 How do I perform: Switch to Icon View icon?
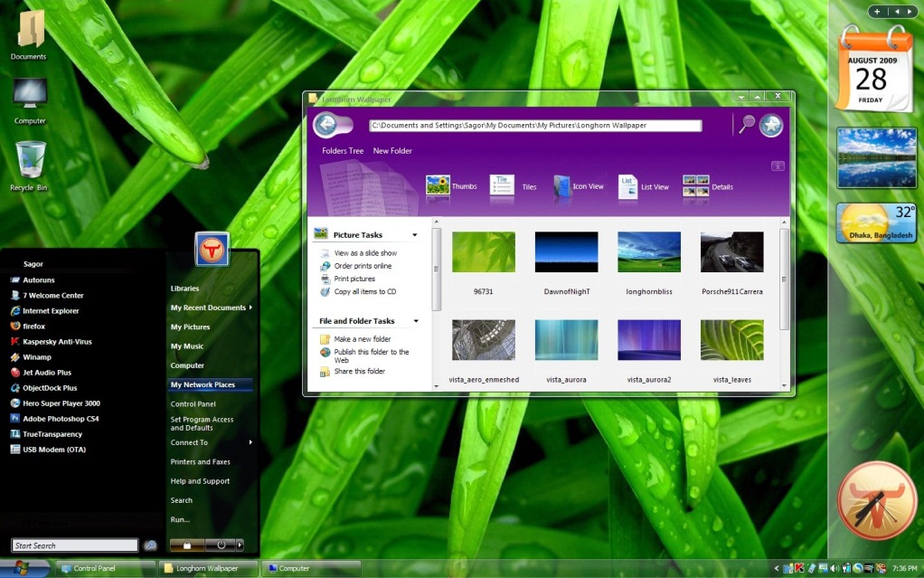[561, 185]
